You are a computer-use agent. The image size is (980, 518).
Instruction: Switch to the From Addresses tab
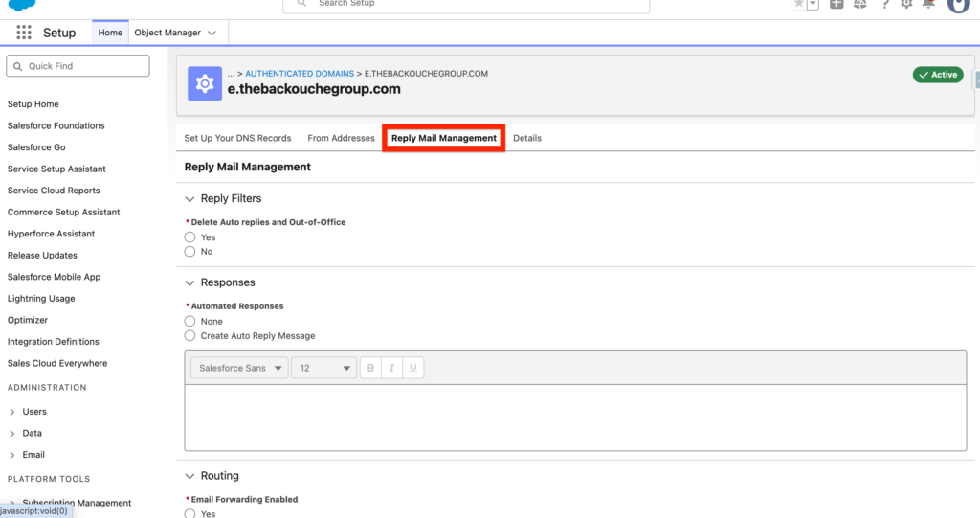341,138
